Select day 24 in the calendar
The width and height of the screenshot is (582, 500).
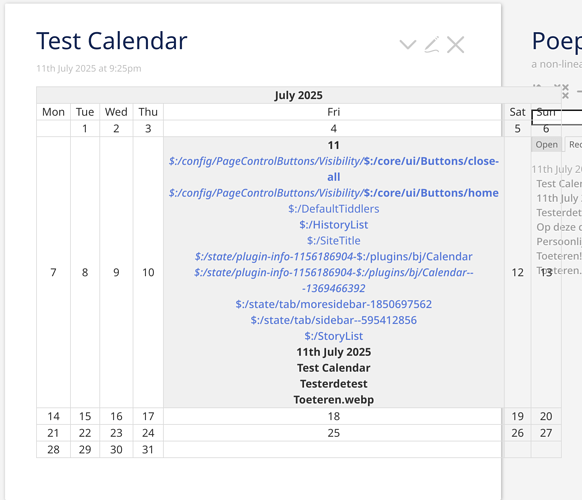[148, 433]
